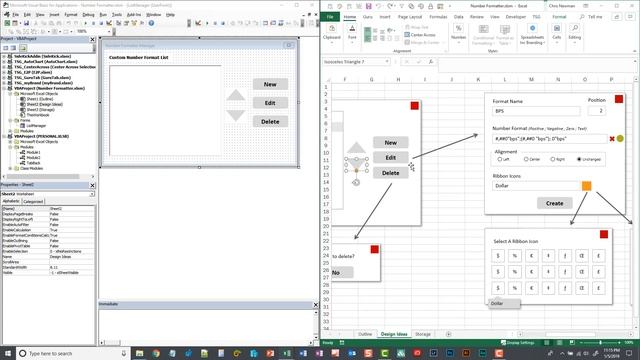This screenshot has width=640, height=360.
Task: Click the red X icon beside number format field
Action: coord(612,139)
